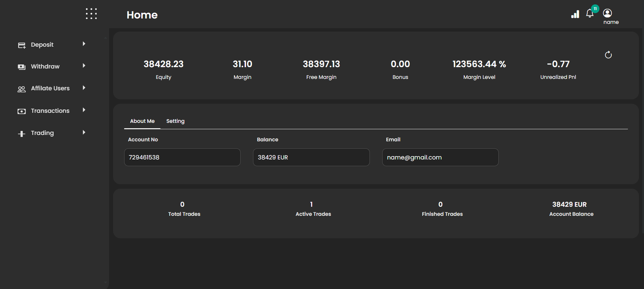Open the notifications bell icon

(x=590, y=13)
